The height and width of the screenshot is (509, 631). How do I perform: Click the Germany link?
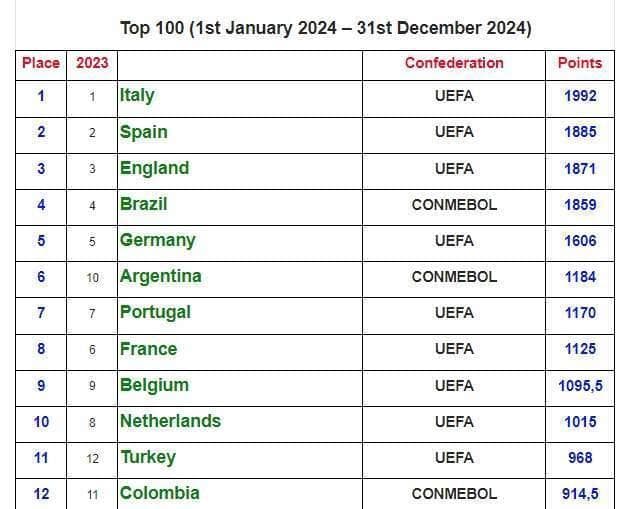point(158,241)
